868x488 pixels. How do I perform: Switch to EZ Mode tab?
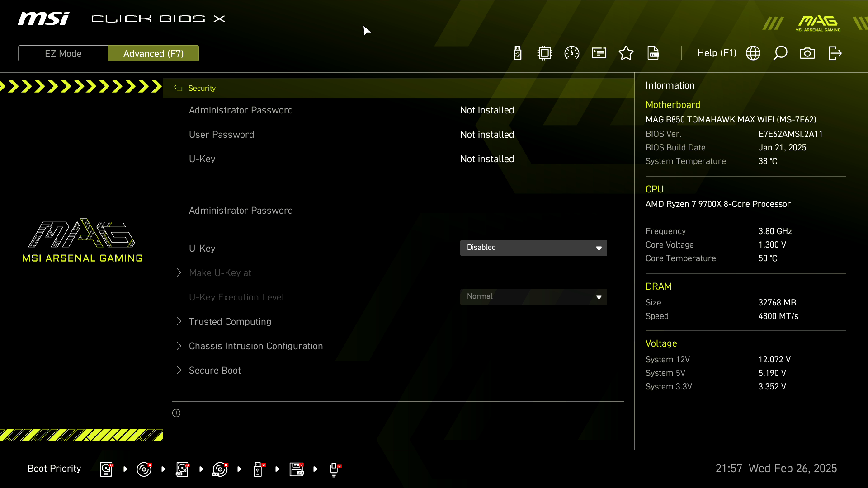pos(63,53)
